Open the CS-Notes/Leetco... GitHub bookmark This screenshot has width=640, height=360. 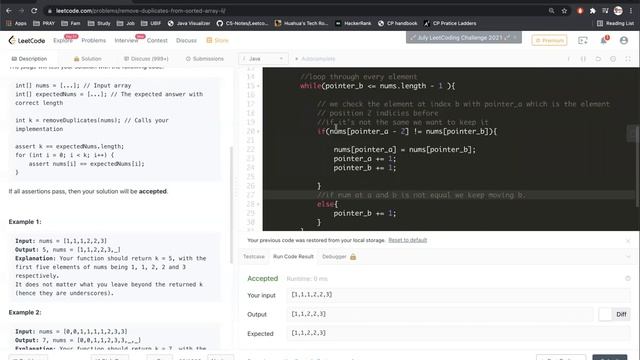click(242, 23)
